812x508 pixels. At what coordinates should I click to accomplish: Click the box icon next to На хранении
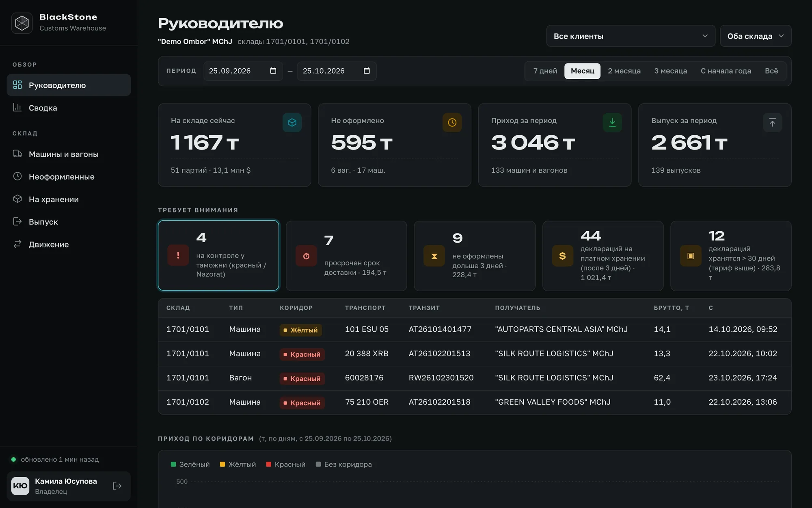click(17, 199)
